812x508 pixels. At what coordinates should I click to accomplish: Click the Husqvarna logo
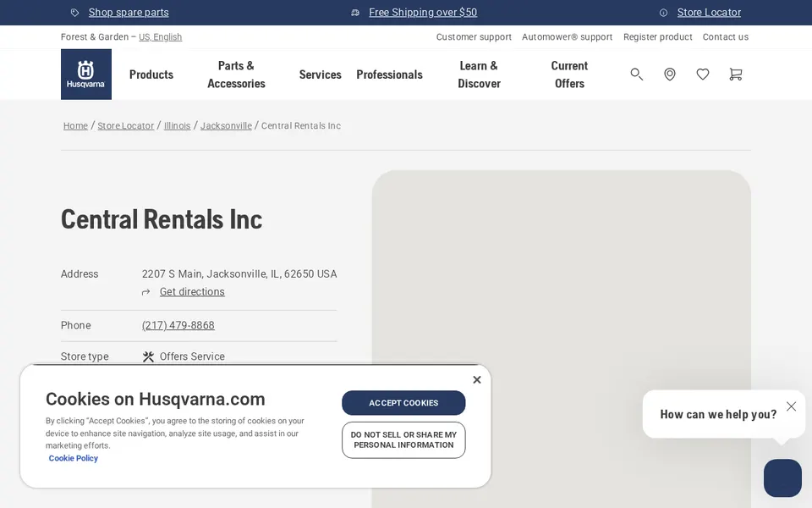pos(86,75)
